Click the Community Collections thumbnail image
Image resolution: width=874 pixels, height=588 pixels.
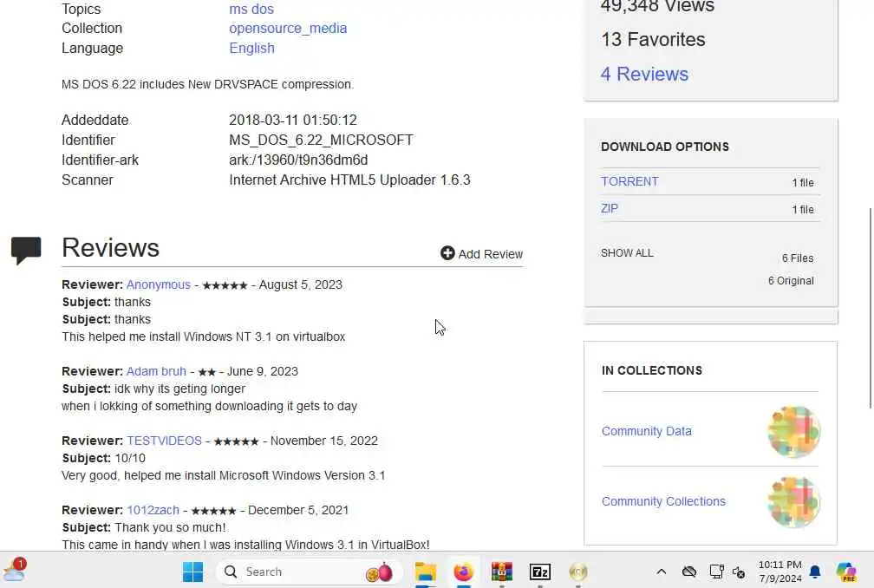[x=793, y=501]
